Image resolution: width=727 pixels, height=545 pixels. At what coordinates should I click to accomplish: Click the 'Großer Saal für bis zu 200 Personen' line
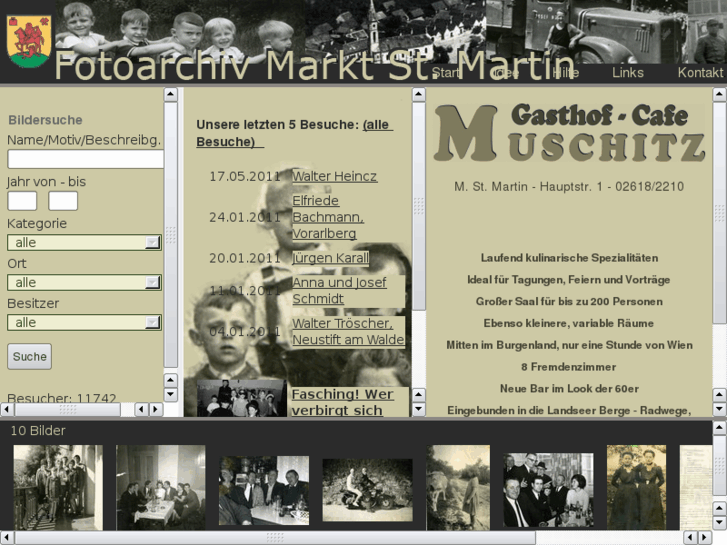pyautogui.click(x=569, y=301)
